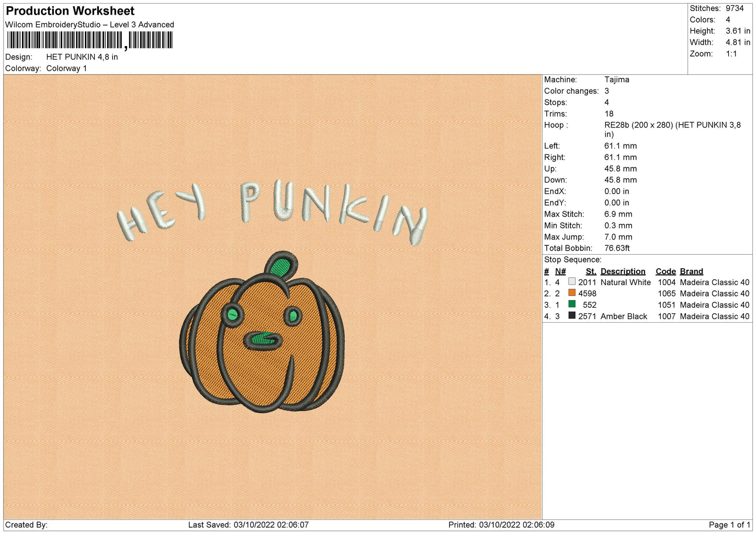This screenshot has width=756, height=534.
Task: Click the 'Natural White' description text
Action: tap(626, 282)
